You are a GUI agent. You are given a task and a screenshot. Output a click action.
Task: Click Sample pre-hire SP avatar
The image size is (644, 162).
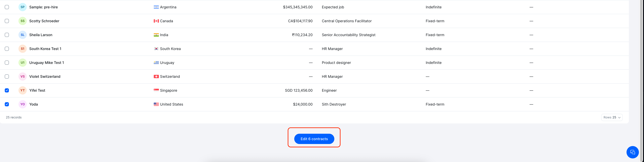coord(22,7)
